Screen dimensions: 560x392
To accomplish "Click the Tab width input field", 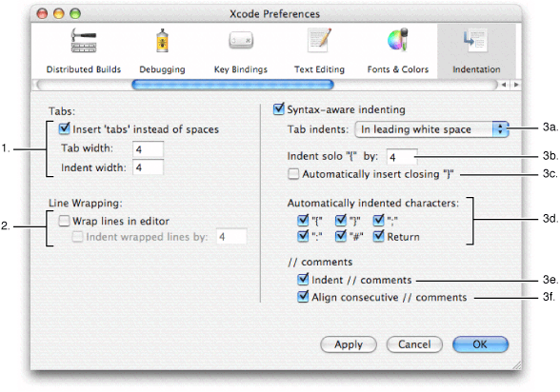I will (148, 149).
